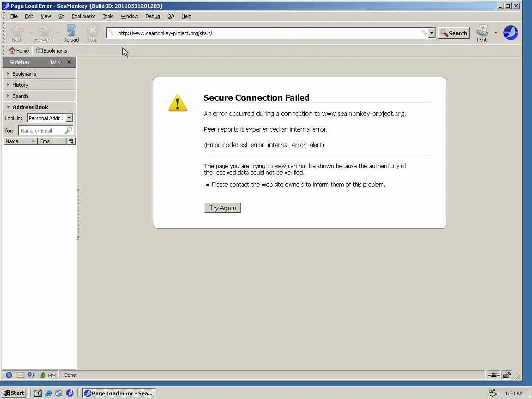Click the system tray network icon

click(x=493, y=393)
